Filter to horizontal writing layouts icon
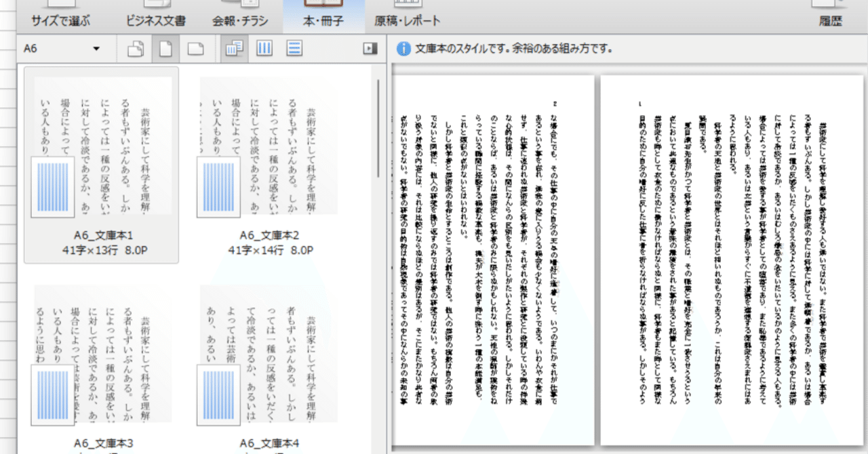Viewport: 868px width, 454px height. [x=294, y=49]
